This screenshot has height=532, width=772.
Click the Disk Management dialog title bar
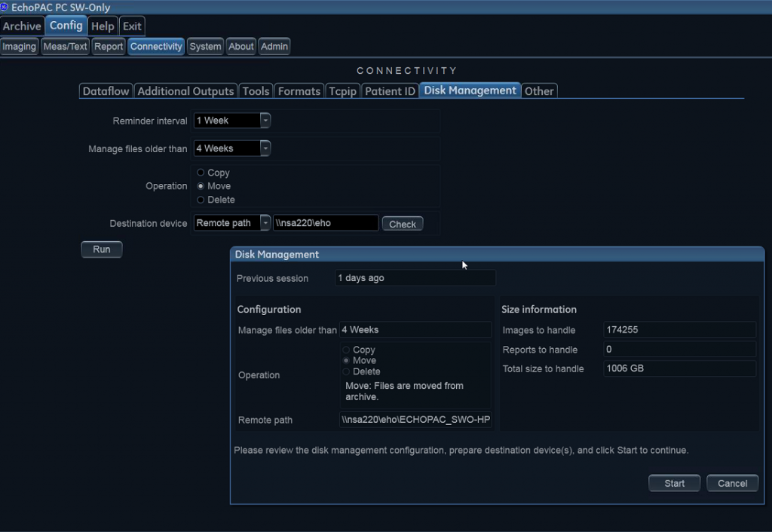coord(498,255)
